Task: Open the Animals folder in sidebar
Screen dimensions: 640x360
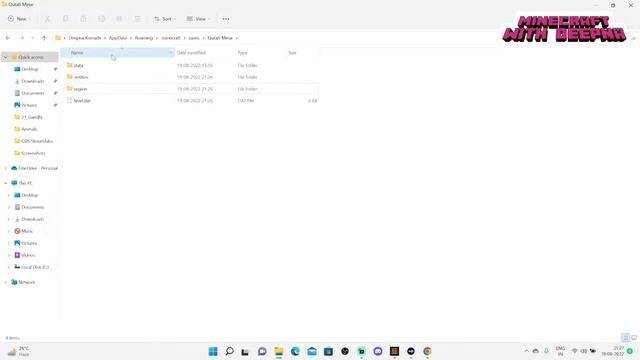Action: (x=29, y=129)
